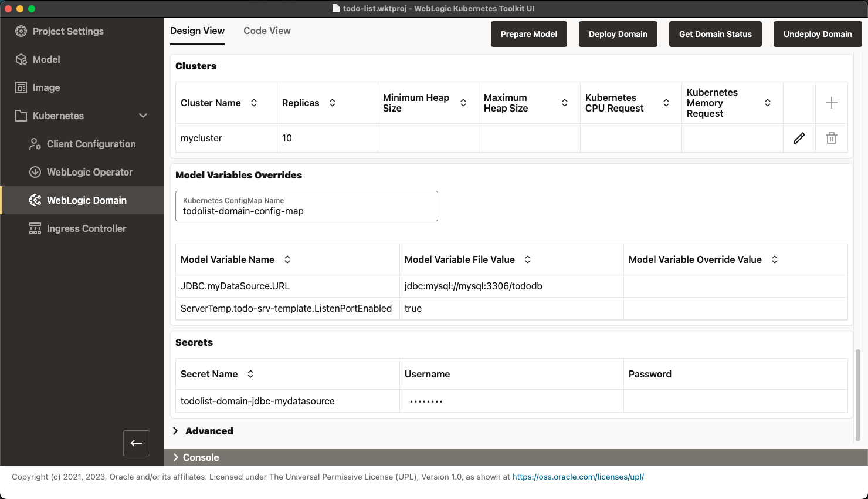The image size is (868, 499).
Task: Collapse the Kubernetes section chevron
Action: coord(143,116)
